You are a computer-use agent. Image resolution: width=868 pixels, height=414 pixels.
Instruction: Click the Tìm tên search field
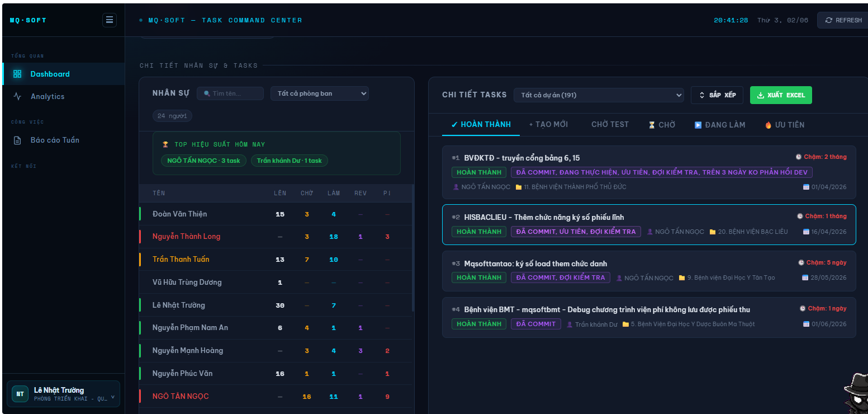[x=230, y=93]
